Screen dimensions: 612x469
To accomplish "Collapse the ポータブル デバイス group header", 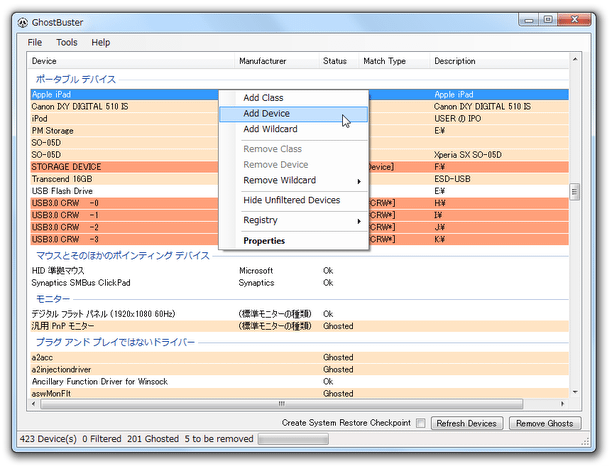I will click(76, 79).
